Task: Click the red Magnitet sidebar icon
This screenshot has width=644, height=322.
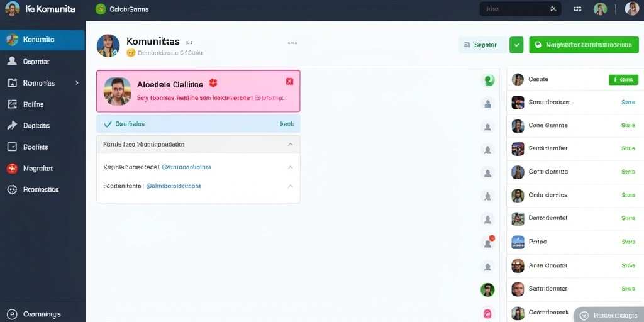Action: (x=13, y=169)
